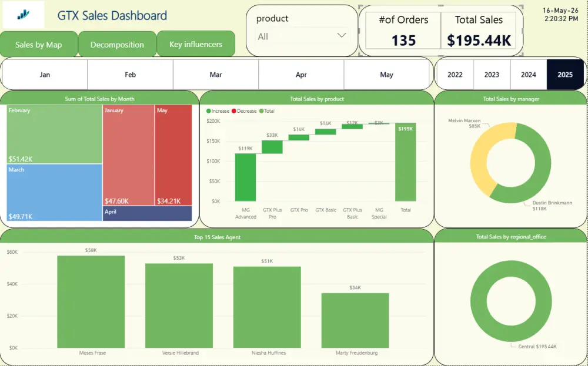This screenshot has height=366, width=588.
Task: Select year 2022 in slicer
Action: (x=455, y=75)
